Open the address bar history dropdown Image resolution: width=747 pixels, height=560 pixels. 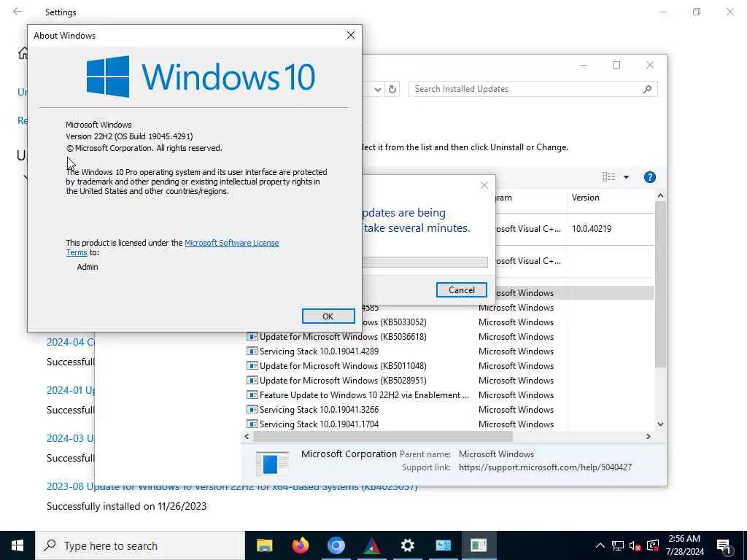pos(377,90)
